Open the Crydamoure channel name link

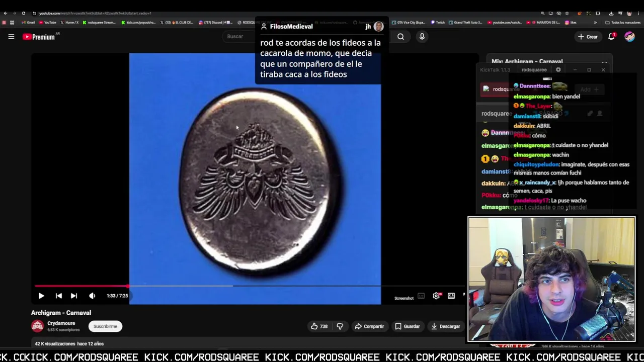point(61,323)
